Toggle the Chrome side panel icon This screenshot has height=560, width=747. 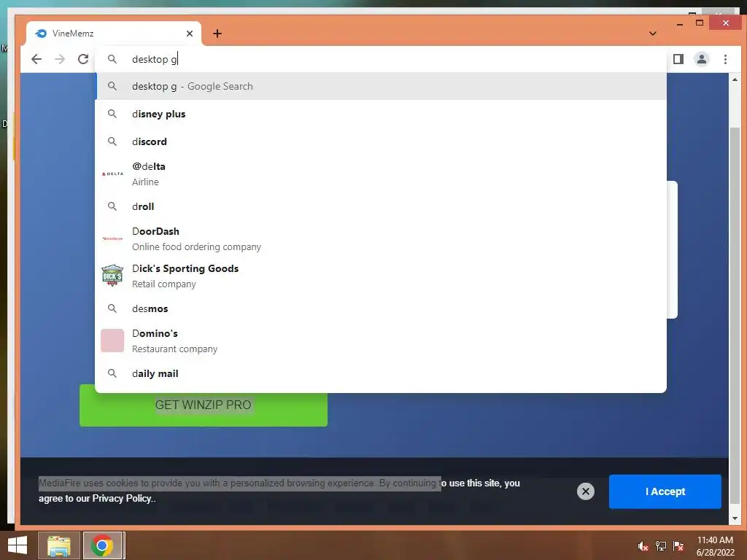tap(678, 59)
